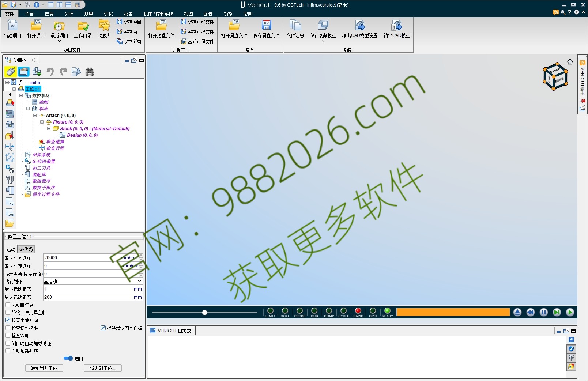Switch to the G-代码 tab
The height and width of the screenshot is (381, 588).
[26, 249]
